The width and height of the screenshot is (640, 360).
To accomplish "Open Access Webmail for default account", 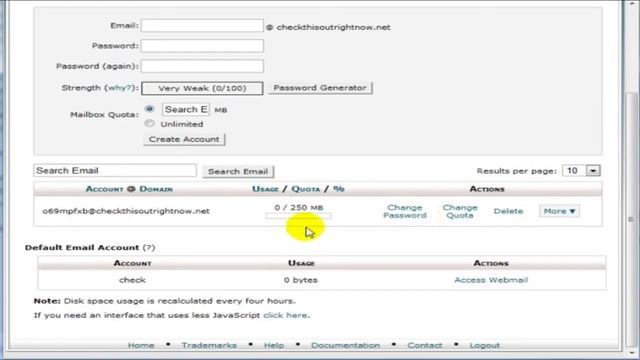I will 491,280.
